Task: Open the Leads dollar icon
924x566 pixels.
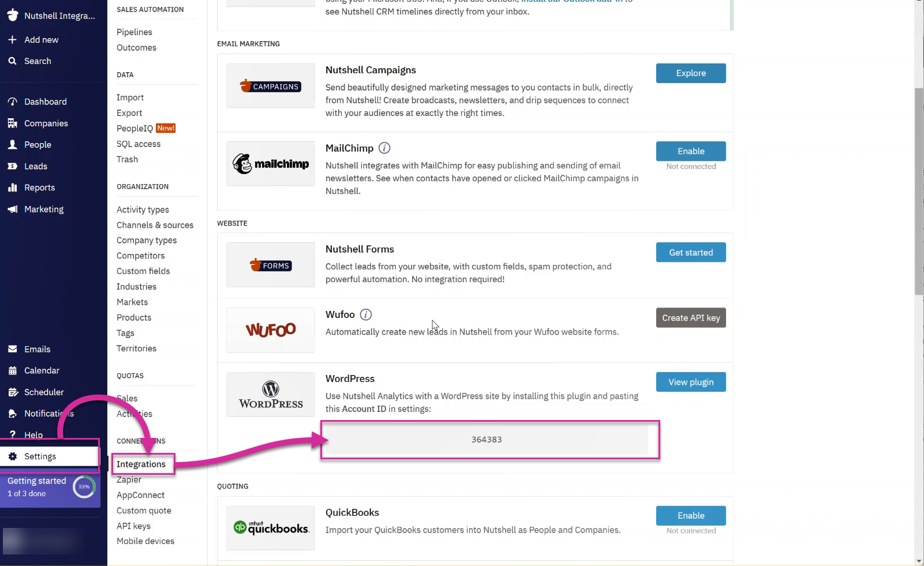Action: 12,166
